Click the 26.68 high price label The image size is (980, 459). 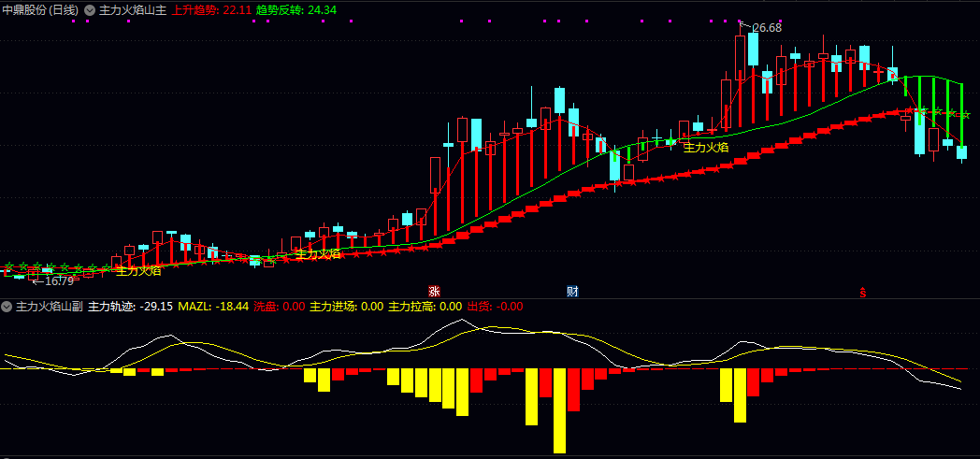(x=766, y=27)
